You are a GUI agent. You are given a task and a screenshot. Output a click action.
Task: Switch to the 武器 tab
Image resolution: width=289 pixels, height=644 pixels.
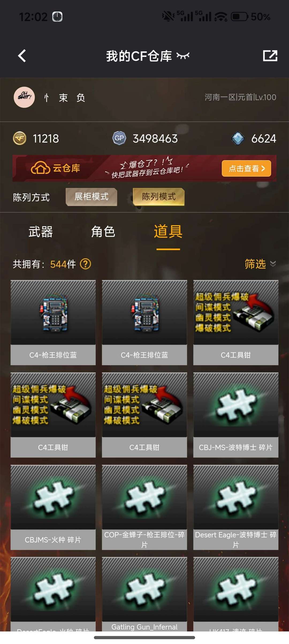(x=41, y=232)
